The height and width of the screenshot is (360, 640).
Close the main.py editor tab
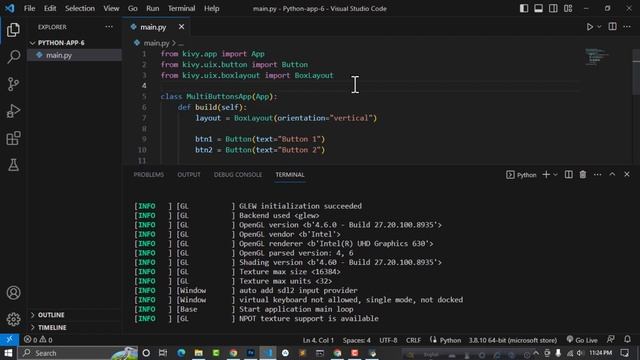point(181,27)
